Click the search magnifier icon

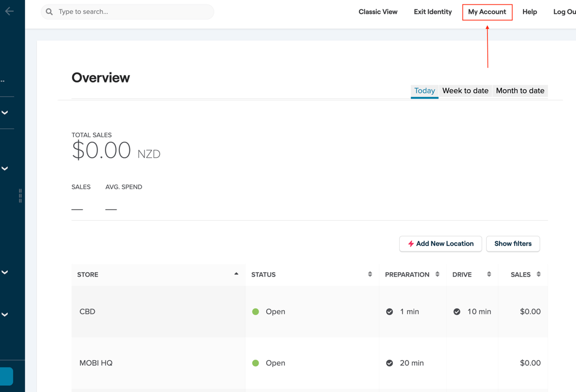[x=49, y=12]
